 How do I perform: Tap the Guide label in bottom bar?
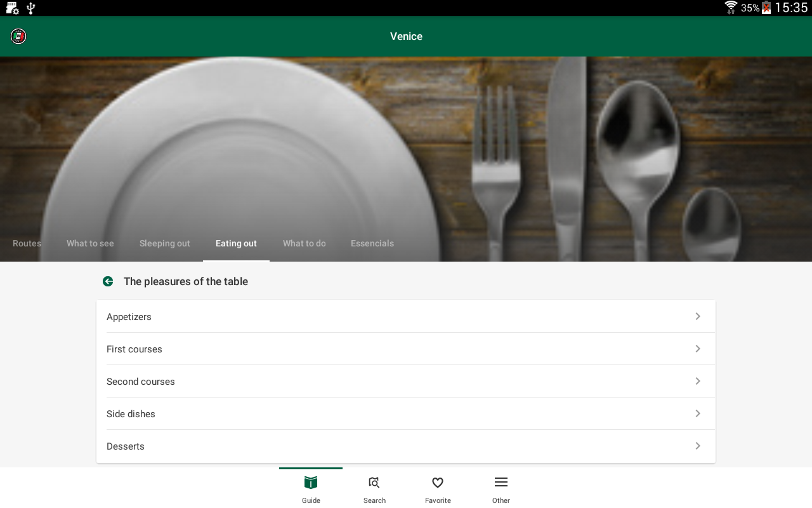click(311, 500)
